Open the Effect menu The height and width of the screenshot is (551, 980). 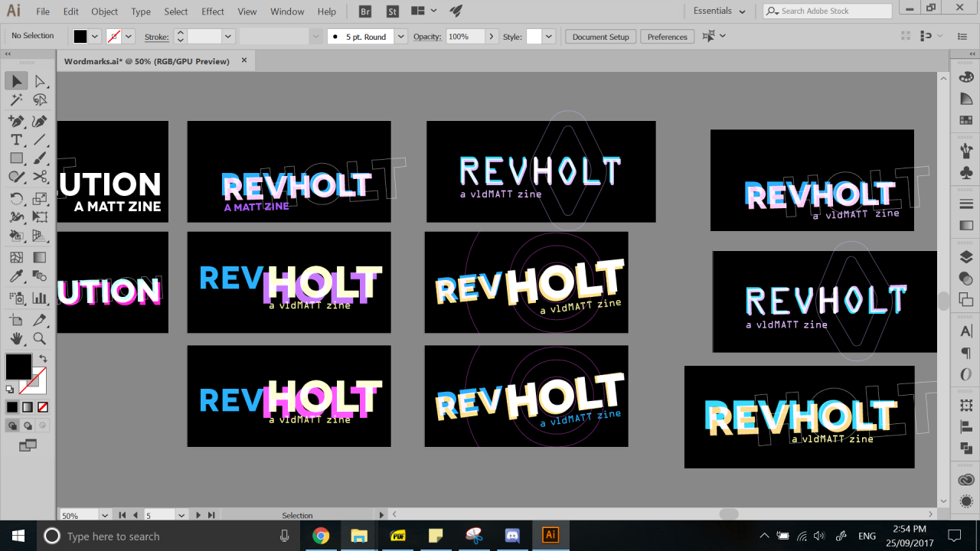213,11
